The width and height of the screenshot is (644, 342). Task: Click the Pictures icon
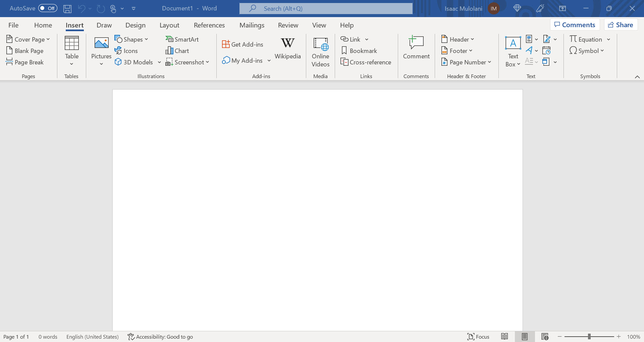tap(101, 44)
